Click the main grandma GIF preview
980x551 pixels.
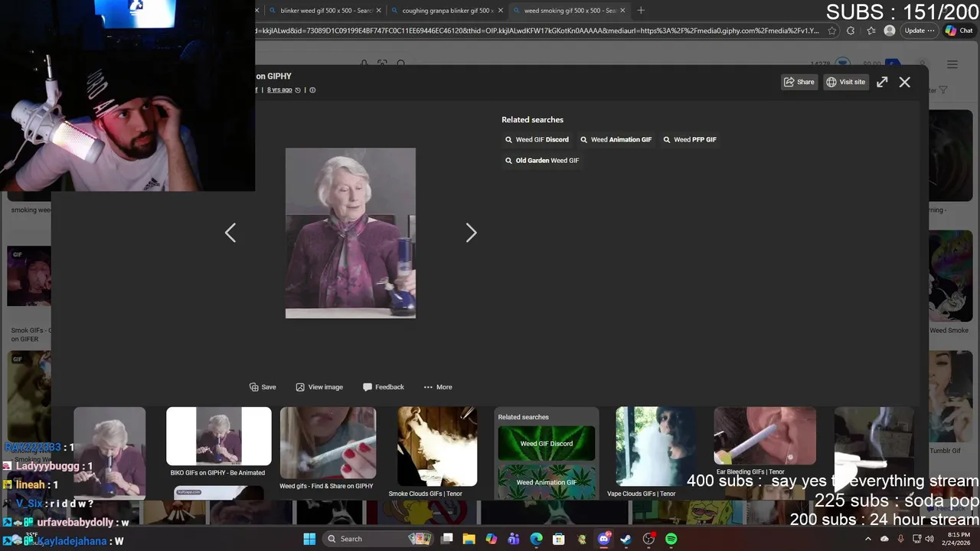(x=351, y=233)
